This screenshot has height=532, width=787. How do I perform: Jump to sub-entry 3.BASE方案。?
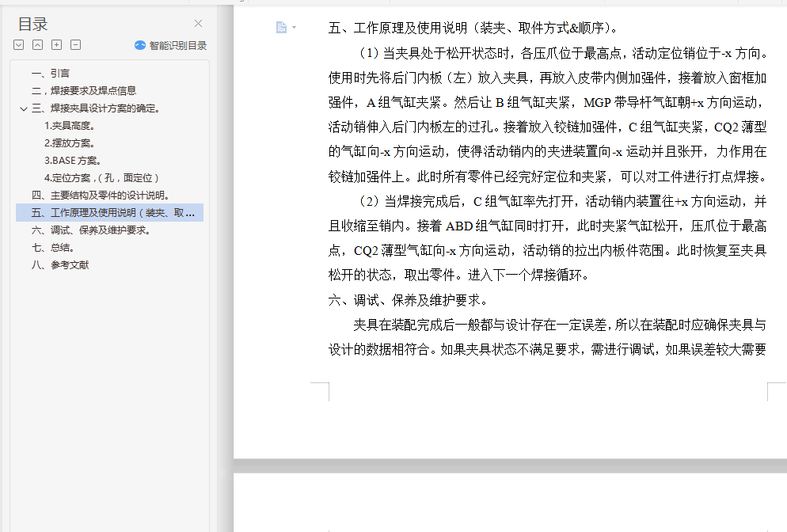pyautogui.click(x=73, y=161)
